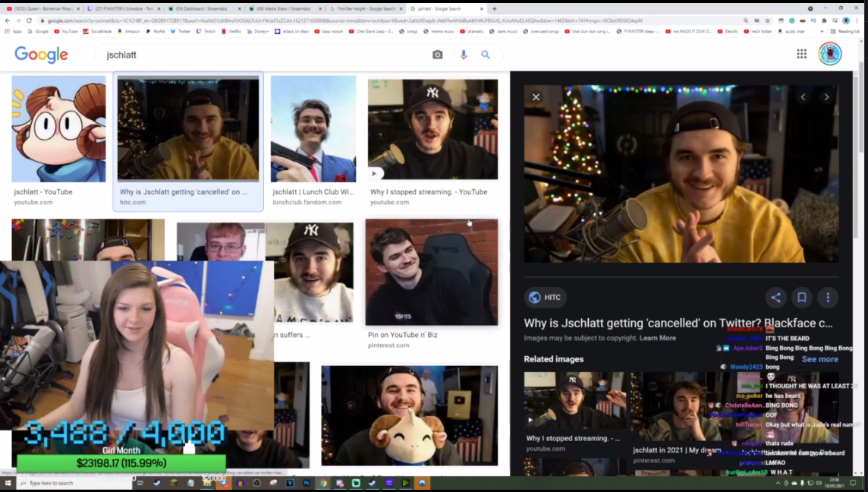This screenshot has height=492, width=868.
Task: Open the jschlatt YouTube cartoon ram thumbnail
Action: tap(58, 129)
